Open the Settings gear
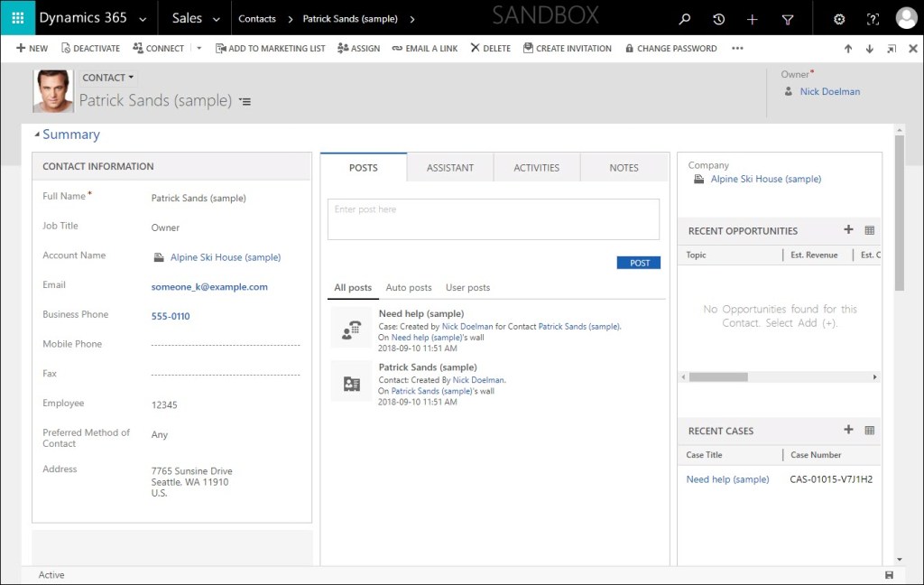The height and width of the screenshot is (585, 924). pyautogui.click(x=838, y=17)
